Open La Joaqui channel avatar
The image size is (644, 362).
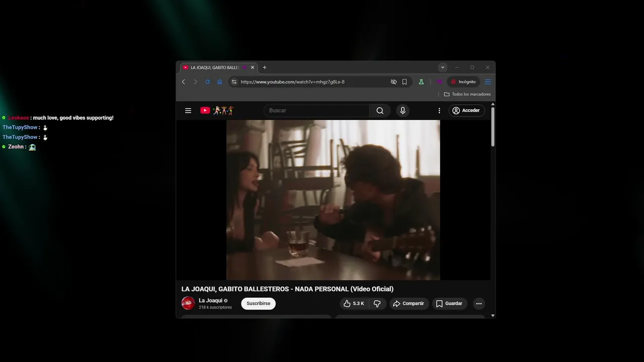point(188,303)
